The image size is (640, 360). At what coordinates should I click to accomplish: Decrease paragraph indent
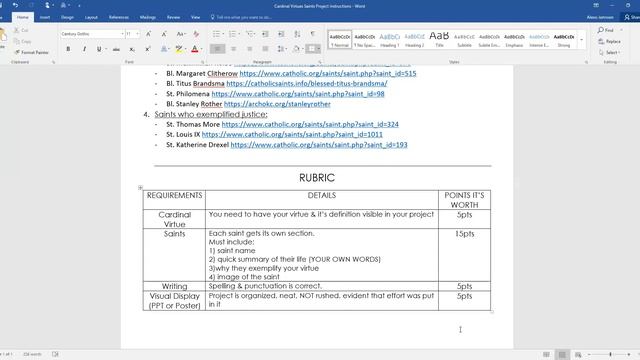tap(265, 34)
